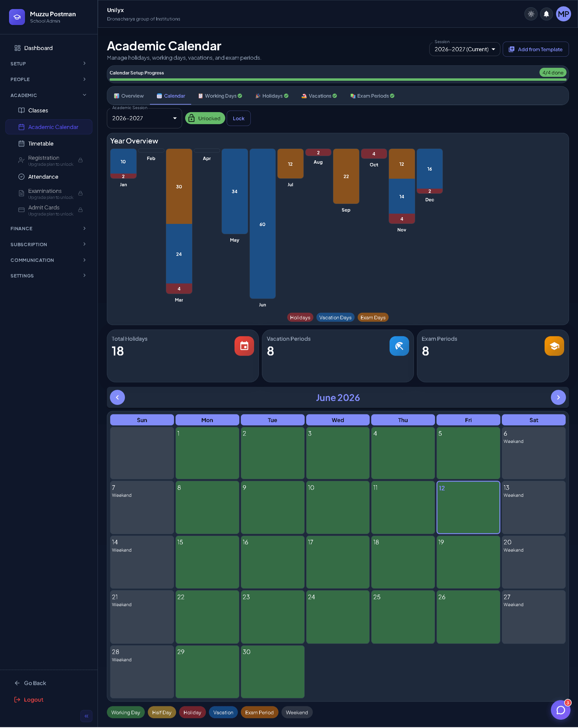Screen dimensions: 578x728
Task: Switch to the Working Days tab
Action: 220,96
